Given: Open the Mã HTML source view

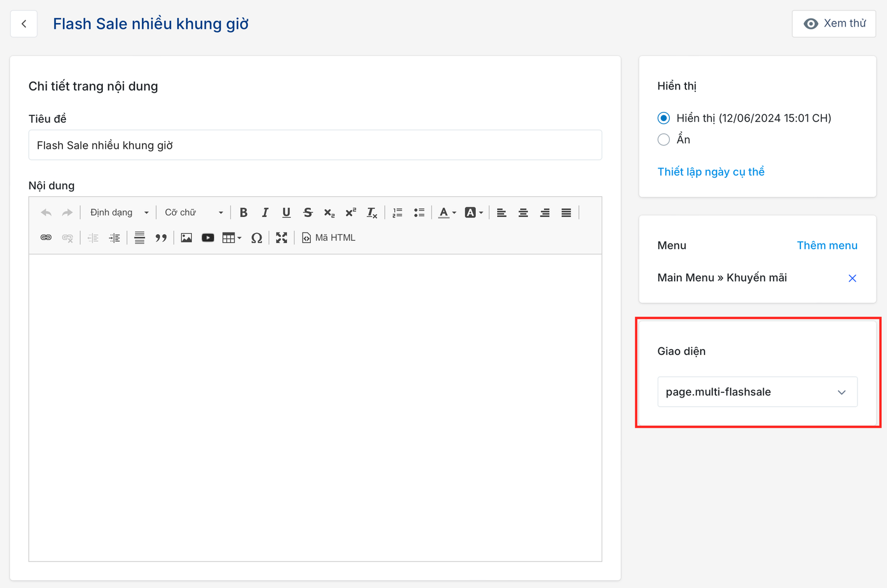Looking at the screenshot, I should (329, 238).
